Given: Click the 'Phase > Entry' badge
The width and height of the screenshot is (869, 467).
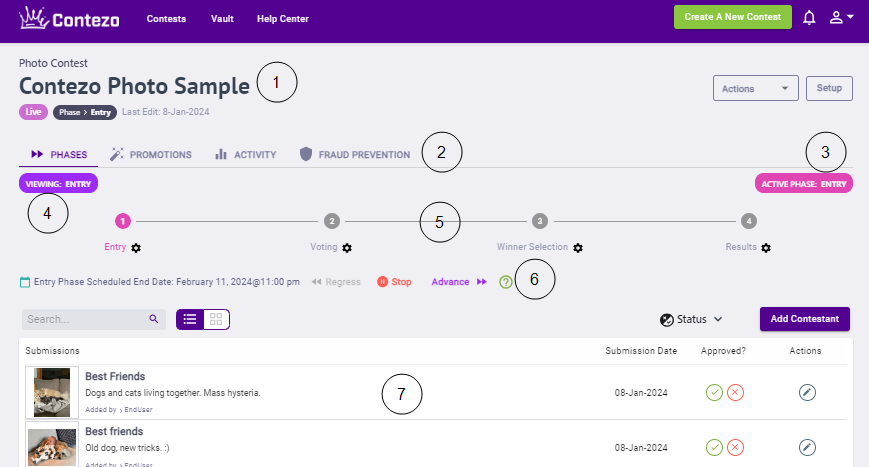Looking at the screenshot, I should tap(85, 112).
